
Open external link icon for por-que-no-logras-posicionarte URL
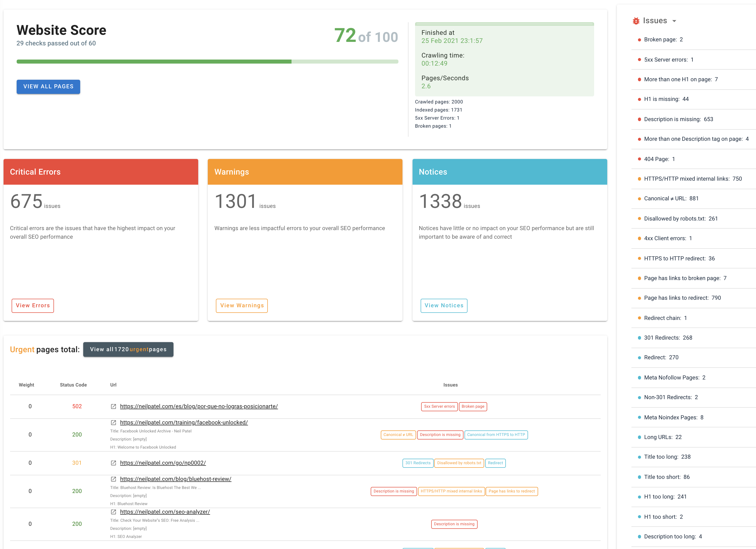click(113, 406)
